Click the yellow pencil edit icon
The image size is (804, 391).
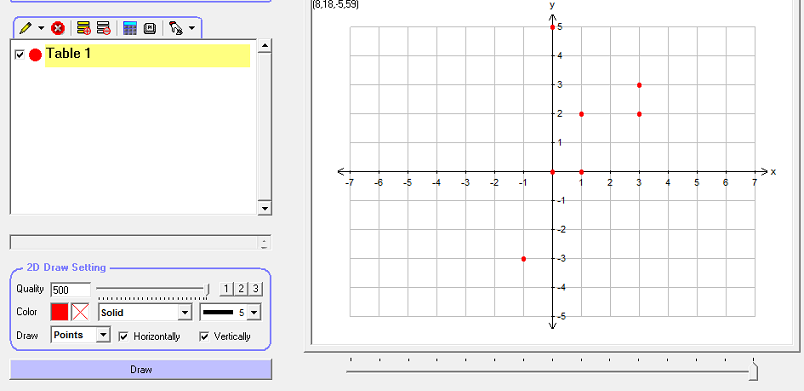[25, 28]
